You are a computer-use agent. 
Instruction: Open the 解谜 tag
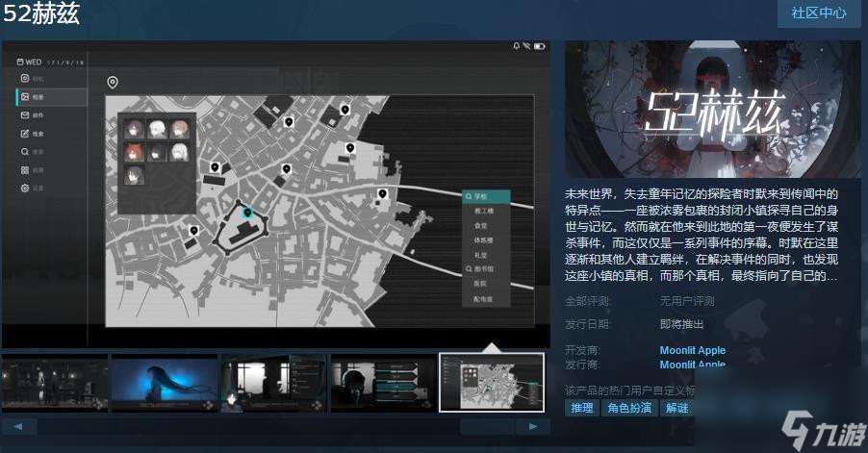(677, 408)
